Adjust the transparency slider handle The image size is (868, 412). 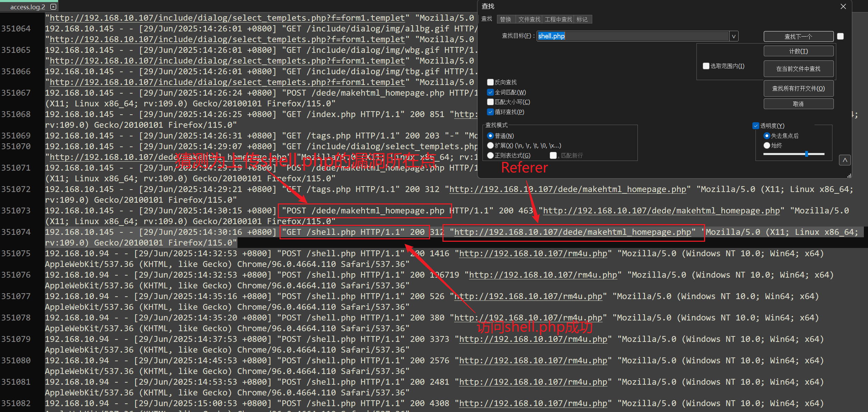807,154
